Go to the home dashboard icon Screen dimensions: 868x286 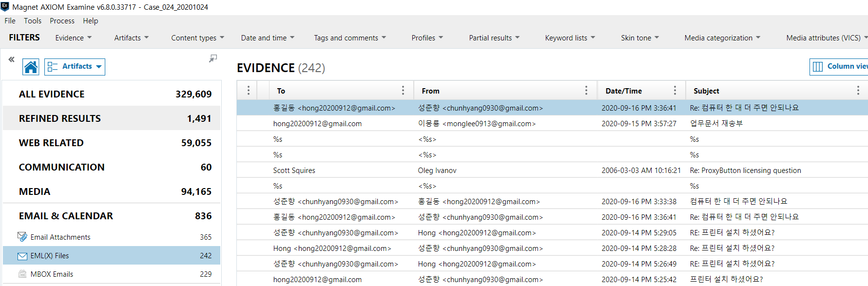coord(31,67)
